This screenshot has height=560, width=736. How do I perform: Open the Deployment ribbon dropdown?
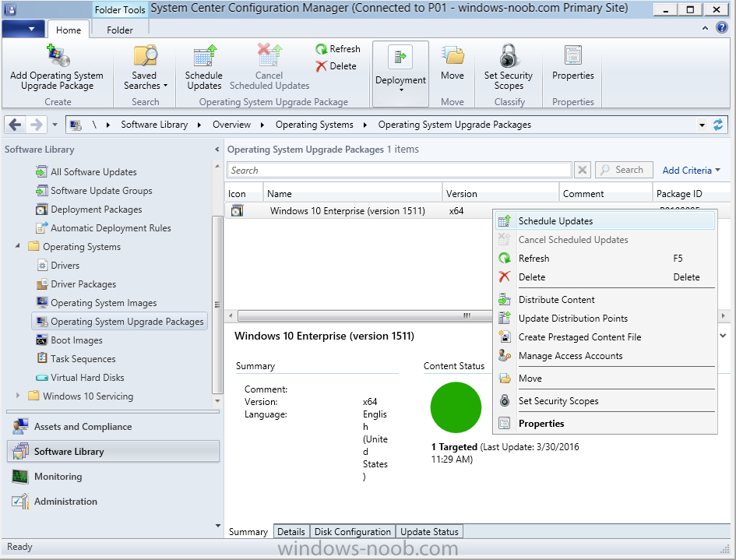(400, 73)
